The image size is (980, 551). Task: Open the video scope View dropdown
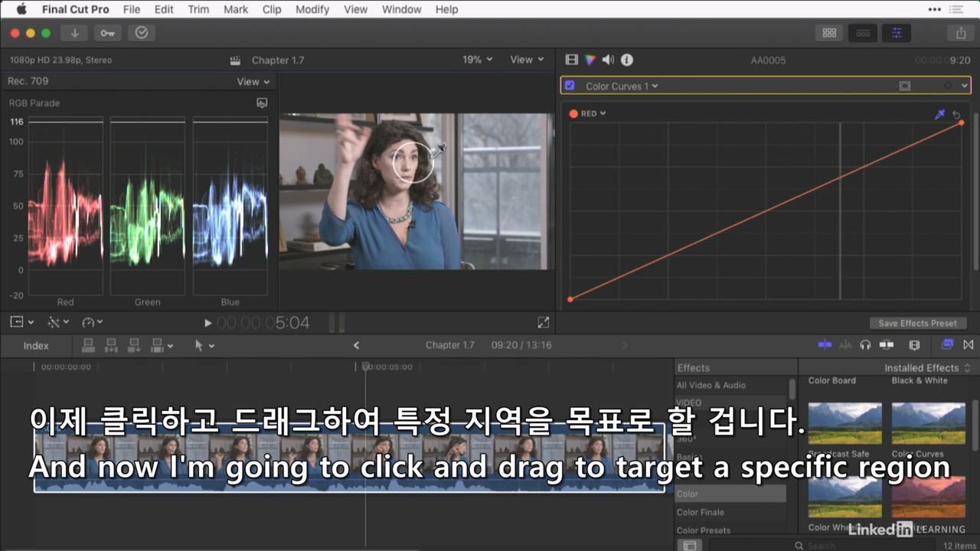(x=253, y=81)
